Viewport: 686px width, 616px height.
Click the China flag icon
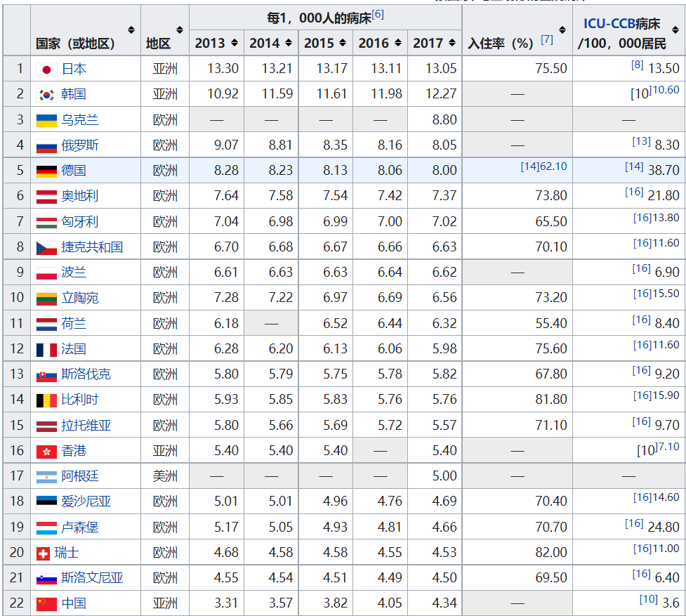coord(46,604)
